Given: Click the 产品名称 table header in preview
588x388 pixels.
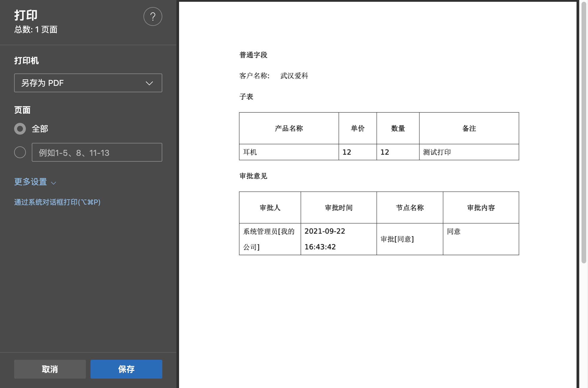Looking at the screenshot, I should click(289, 128).
